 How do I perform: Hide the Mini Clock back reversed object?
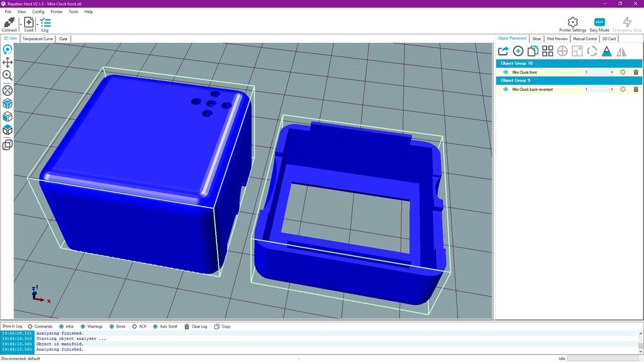click(506, 89)
